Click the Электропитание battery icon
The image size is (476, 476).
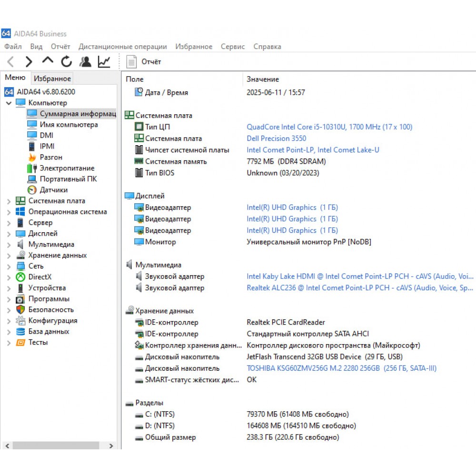32,168
